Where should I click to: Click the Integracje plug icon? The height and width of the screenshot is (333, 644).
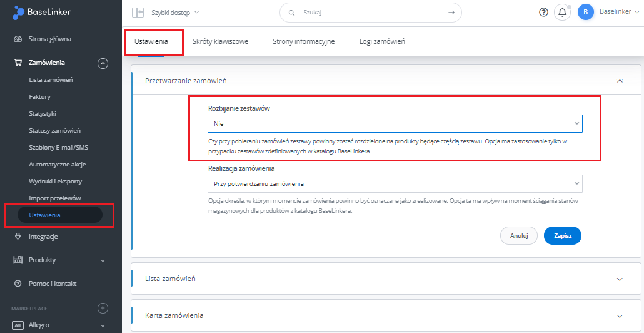click(18, 237)
